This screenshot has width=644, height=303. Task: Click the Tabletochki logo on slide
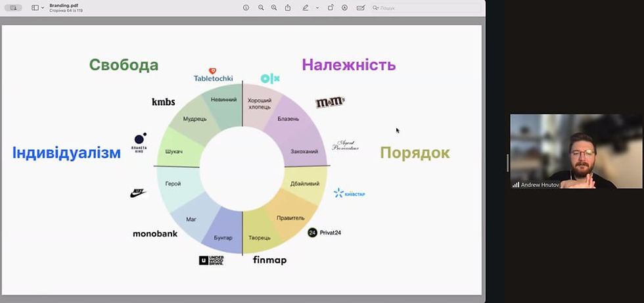point(214,75)
